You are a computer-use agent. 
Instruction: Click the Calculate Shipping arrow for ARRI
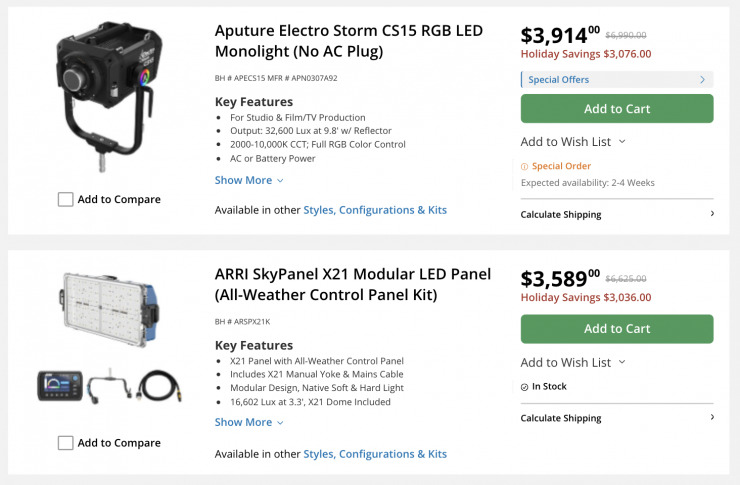tap(712, 417)
